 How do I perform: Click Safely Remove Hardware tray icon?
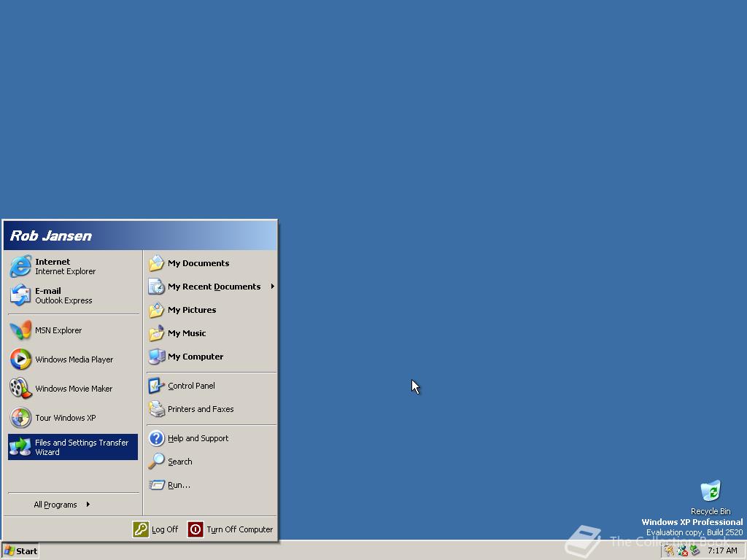pyautogui.click(x=694, y=551)
